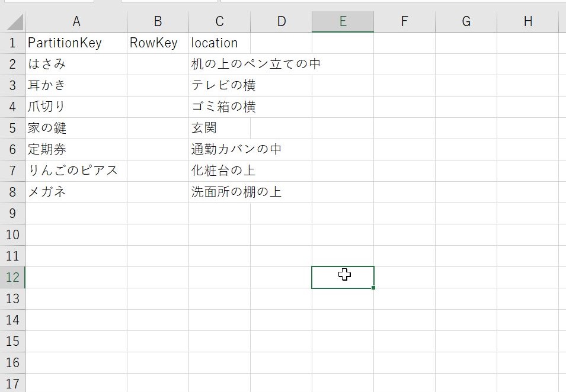The image size is (566, 392).
Task: Select the RowKey header cell
Action: coord(158,42)
